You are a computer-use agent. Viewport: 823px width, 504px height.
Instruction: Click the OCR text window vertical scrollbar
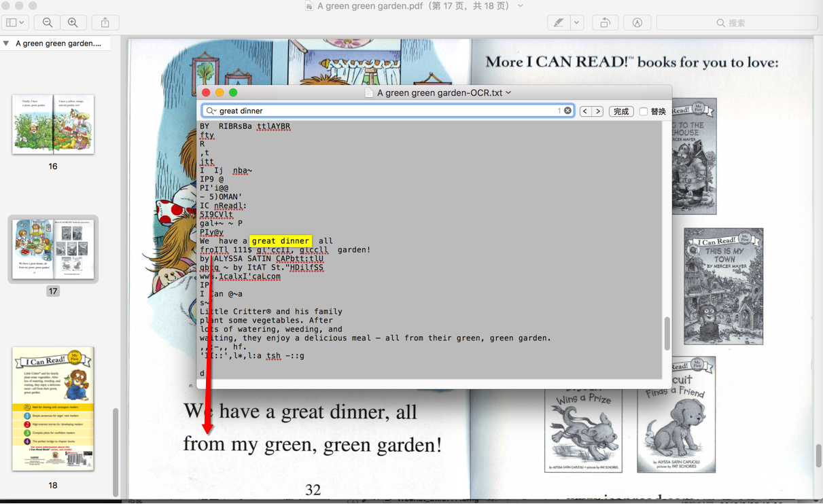(x=667, y=333)
